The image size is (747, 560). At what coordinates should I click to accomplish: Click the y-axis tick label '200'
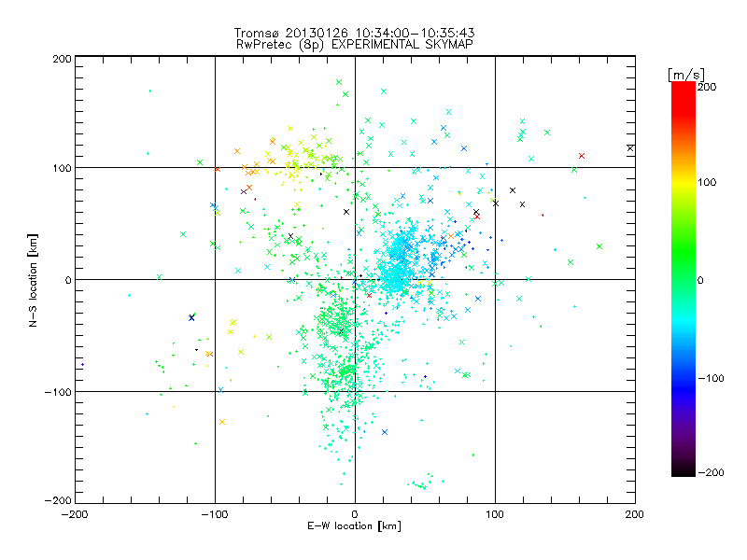click(x=62, y=59)
